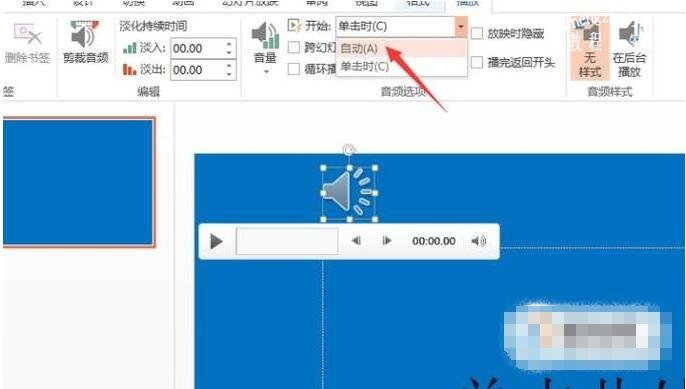Click the Trim Audio (剪裁音频) button
This screenshot has height=389, width=686.
coord(86,43)
